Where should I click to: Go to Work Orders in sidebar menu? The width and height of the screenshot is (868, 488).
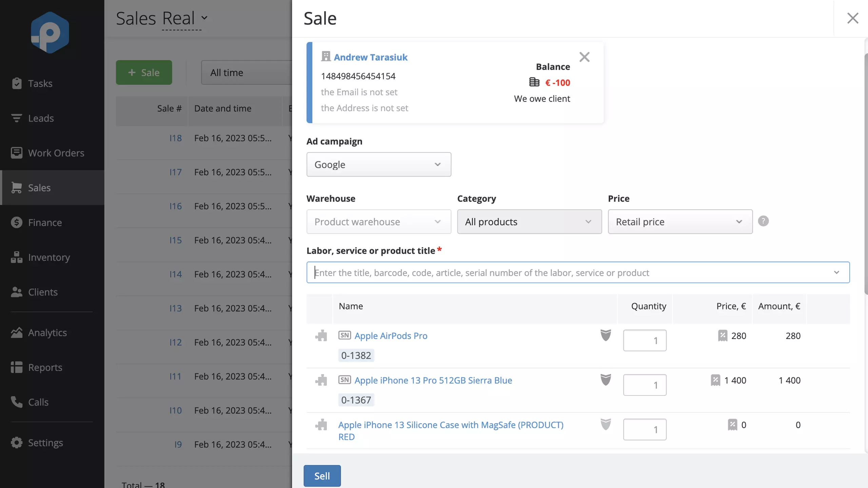point(52,153)
